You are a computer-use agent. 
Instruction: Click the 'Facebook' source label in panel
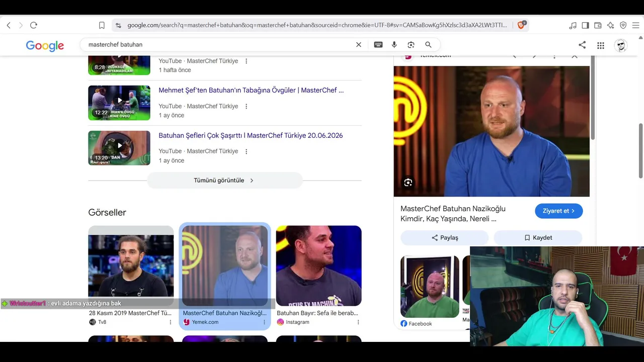(x=420, y=324)
